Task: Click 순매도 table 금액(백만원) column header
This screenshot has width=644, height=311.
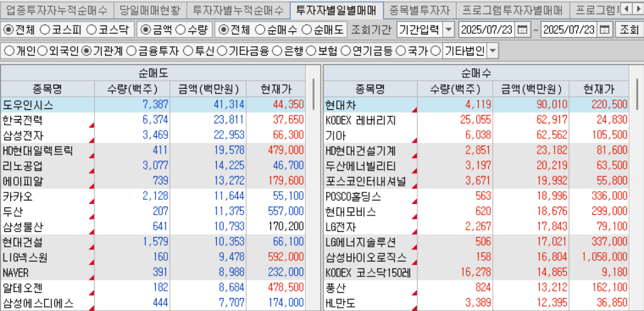Action: pyautogui.click(x=208, y=89)
